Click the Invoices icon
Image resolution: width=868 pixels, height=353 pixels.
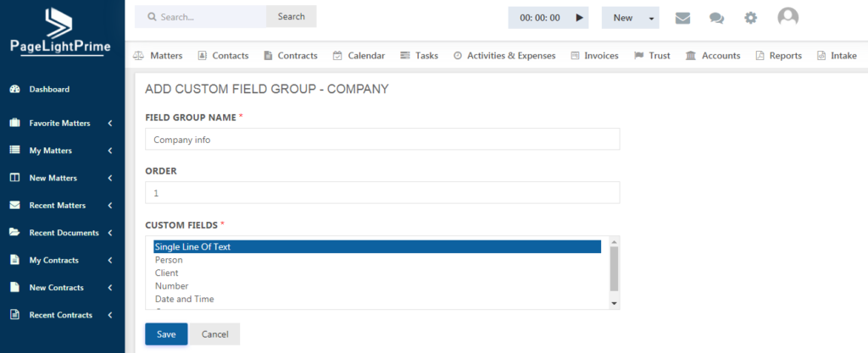[576, 56]
